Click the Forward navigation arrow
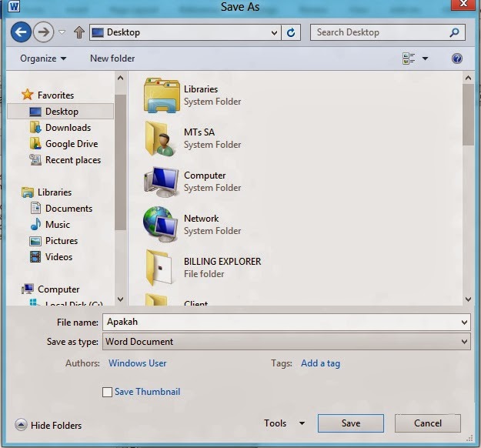Image resolution: width=481 pixels, height=448 pixels. coord(43,32)
